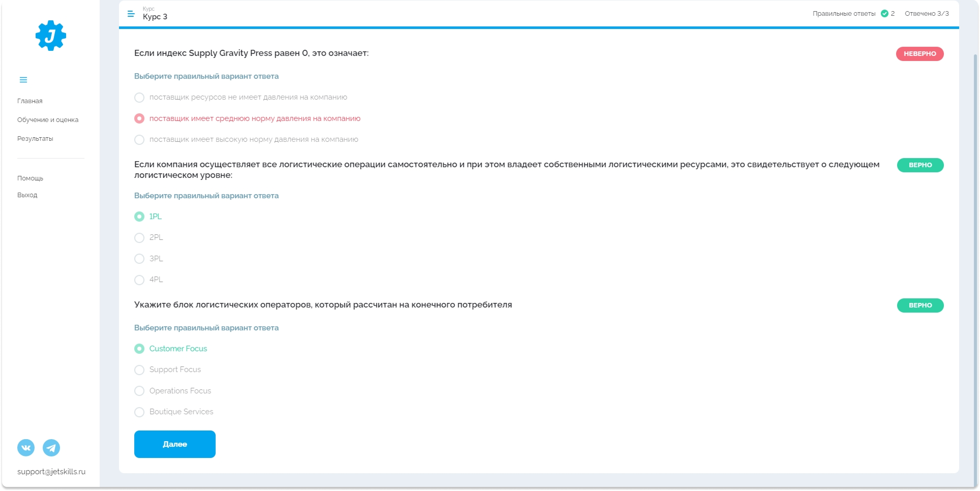Click the Курс 3 title

click(x=155, y=17)
